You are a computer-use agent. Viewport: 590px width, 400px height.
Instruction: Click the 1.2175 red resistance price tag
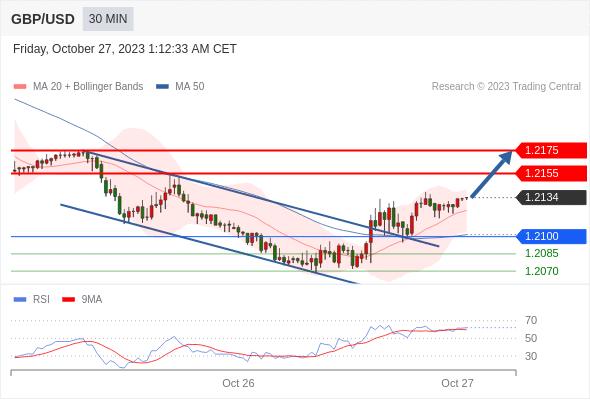pos(551,151)
